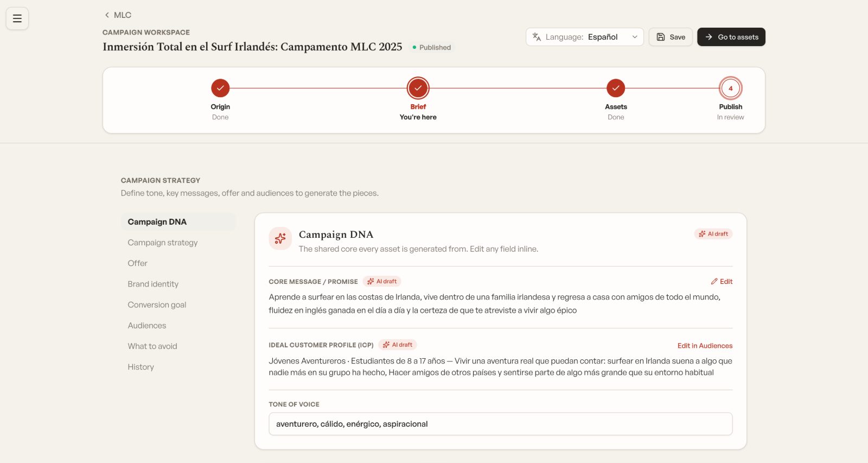
Task: Click AI draft badge beside Core Message
Action: pyautogui.click(x=382, y=281)
